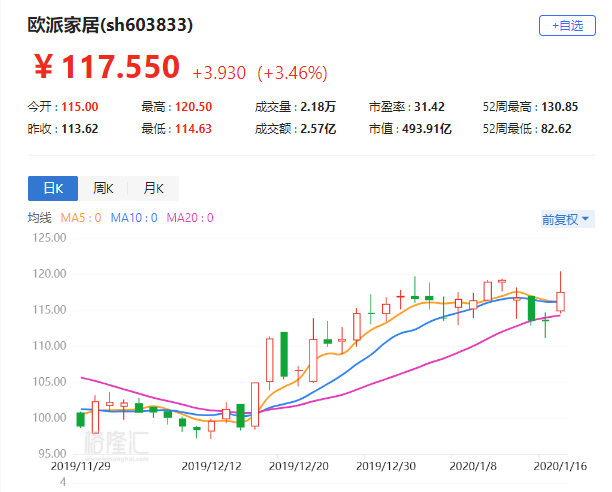The height and width of the screenshot is (492, 612).
Task: Click the 2019/12/20 date axis label
Action: click(299, 466)
